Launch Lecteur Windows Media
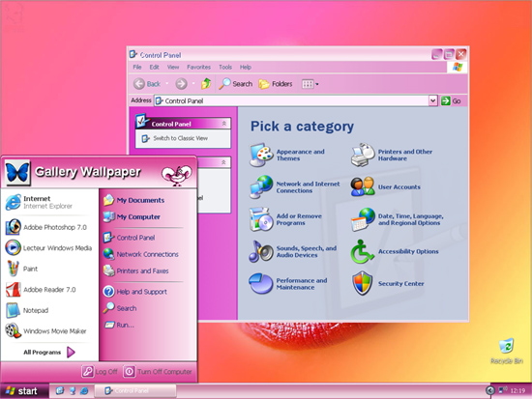The image size is (532, 399). click(48, 248)
